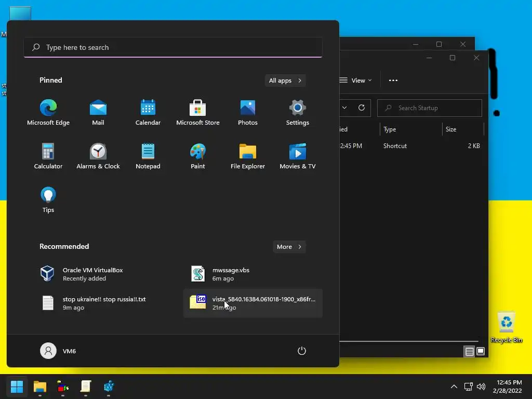Open the blue cubes app on taskbar
Screen dimensions: 532x399
(x=109, y=387)
